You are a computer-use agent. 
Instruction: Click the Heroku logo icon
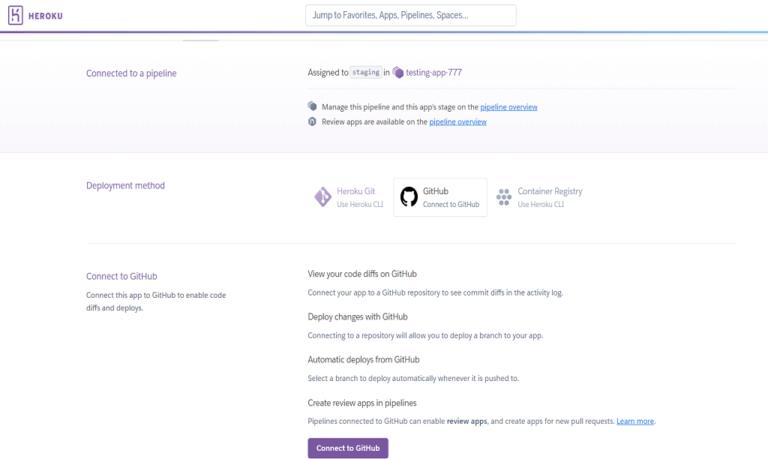(15, 15)
